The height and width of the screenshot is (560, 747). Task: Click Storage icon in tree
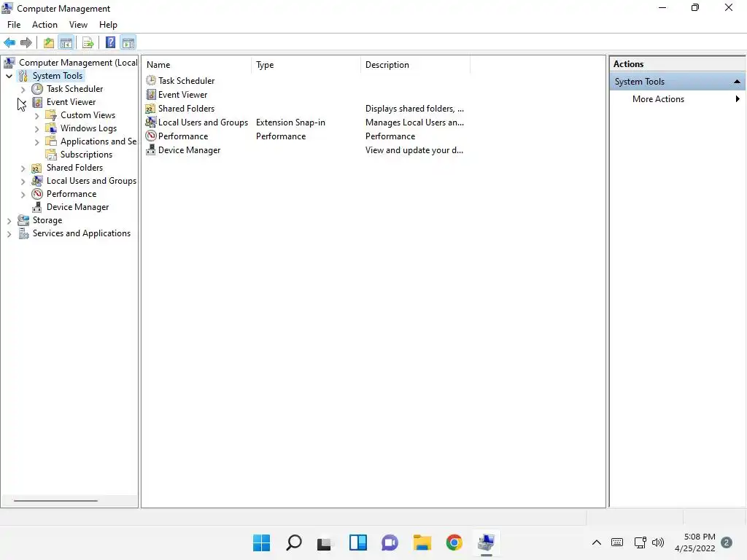click(23, 220)
